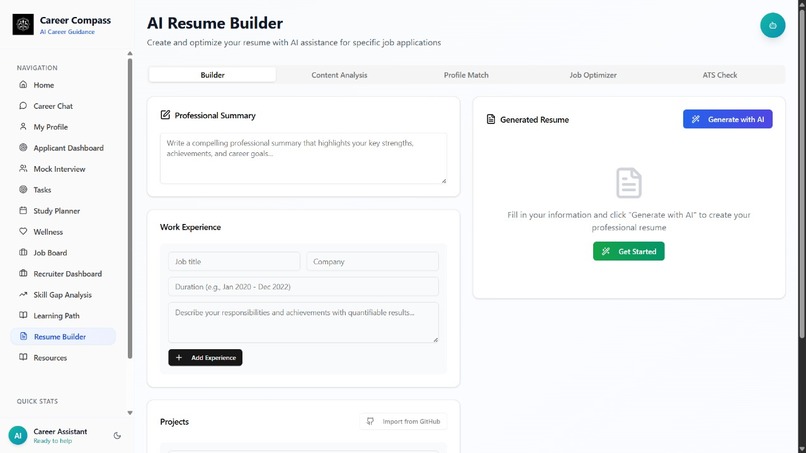Click the Job title field
Viewport: 806px width, 453px height.
click(x=234, y=261)
